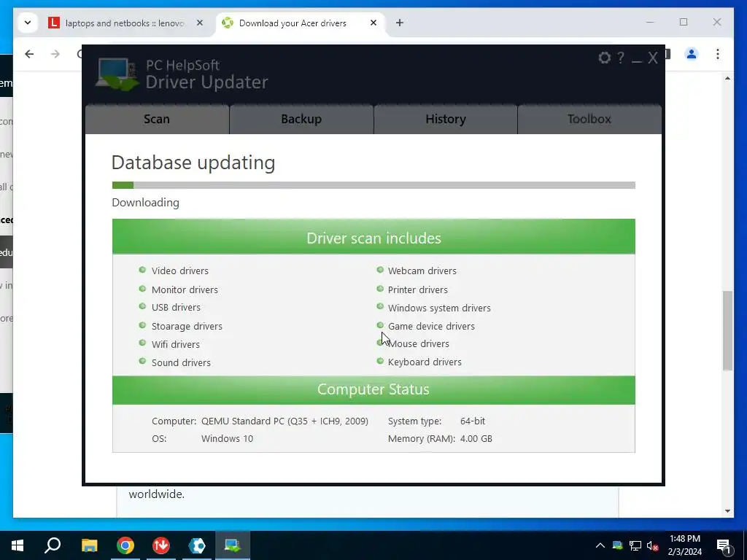Open Driver Updater settings gear icon

pos(604,58)
